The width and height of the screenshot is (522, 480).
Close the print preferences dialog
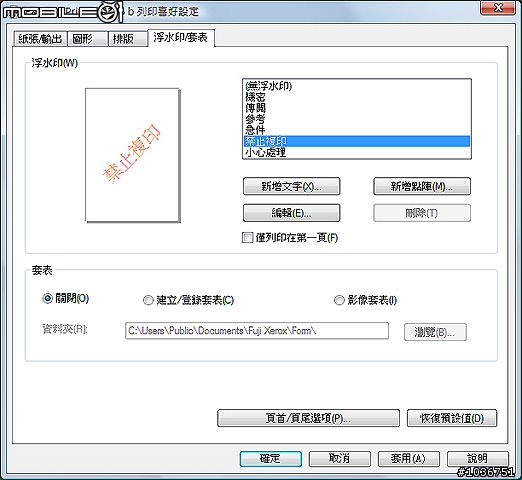[498, 7]
